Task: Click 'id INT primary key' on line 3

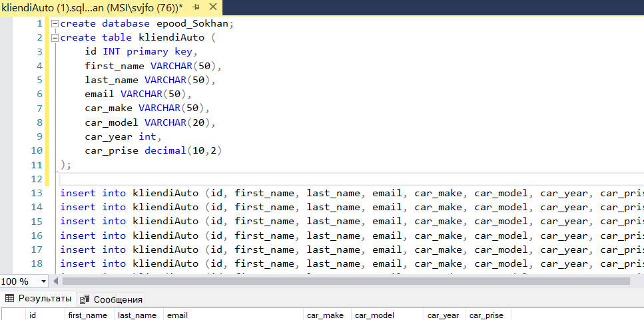Action: pos(139,52)
